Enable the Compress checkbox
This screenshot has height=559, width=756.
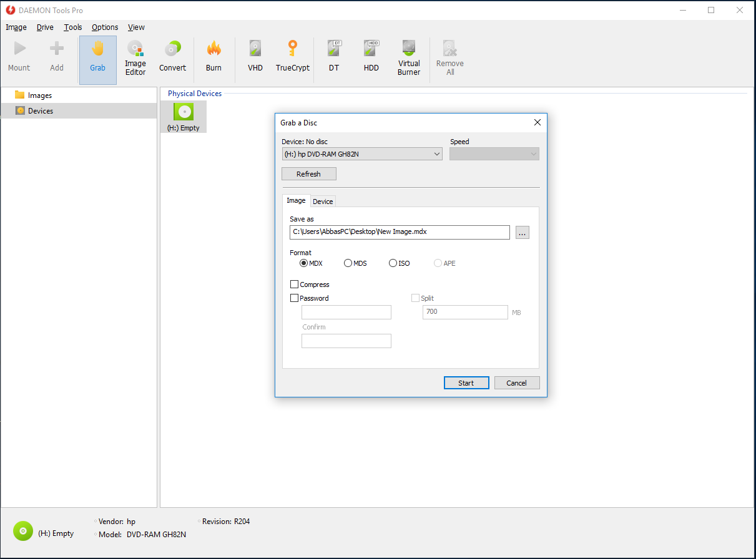click(295, 284)
